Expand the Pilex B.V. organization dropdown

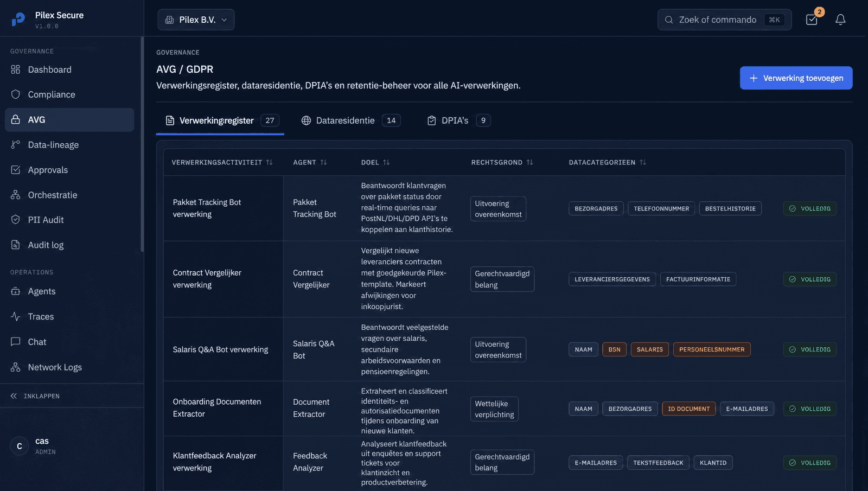196,20
